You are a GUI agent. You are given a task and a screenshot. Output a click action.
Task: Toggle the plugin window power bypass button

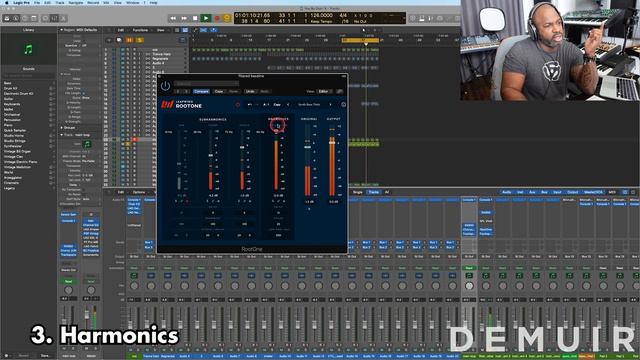pyautogui.click(x=165, y=86)
